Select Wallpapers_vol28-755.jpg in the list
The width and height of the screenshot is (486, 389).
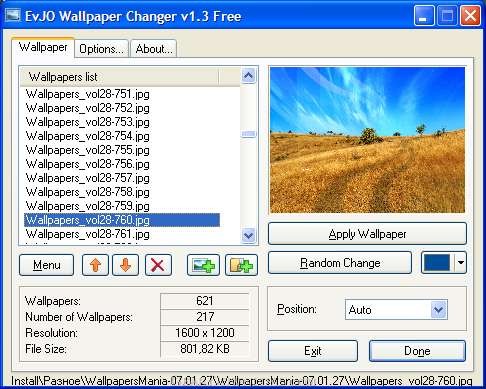point(88,150)
